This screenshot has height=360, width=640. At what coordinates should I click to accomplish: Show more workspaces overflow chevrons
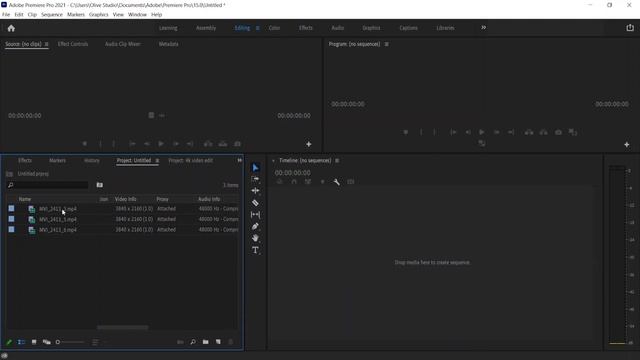point(483,28)
